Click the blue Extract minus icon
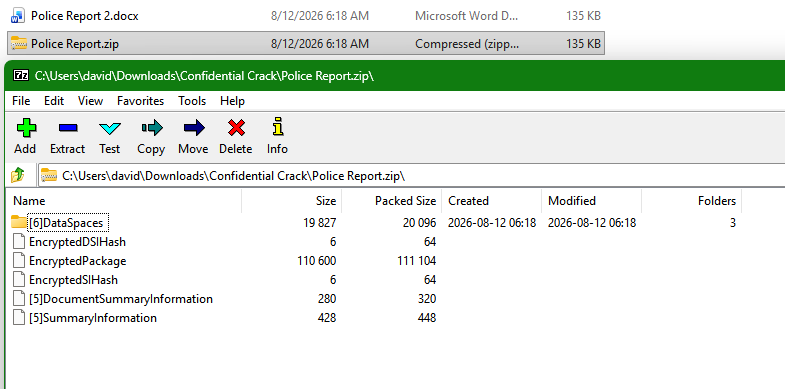Image resolution: width=785 pixels, height=389 pixels. pos(68,128)
